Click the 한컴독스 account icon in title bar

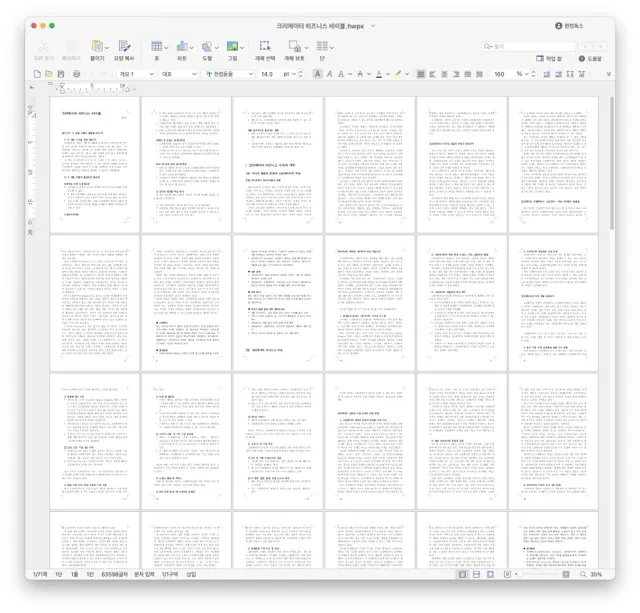click(x=559, y=26)
